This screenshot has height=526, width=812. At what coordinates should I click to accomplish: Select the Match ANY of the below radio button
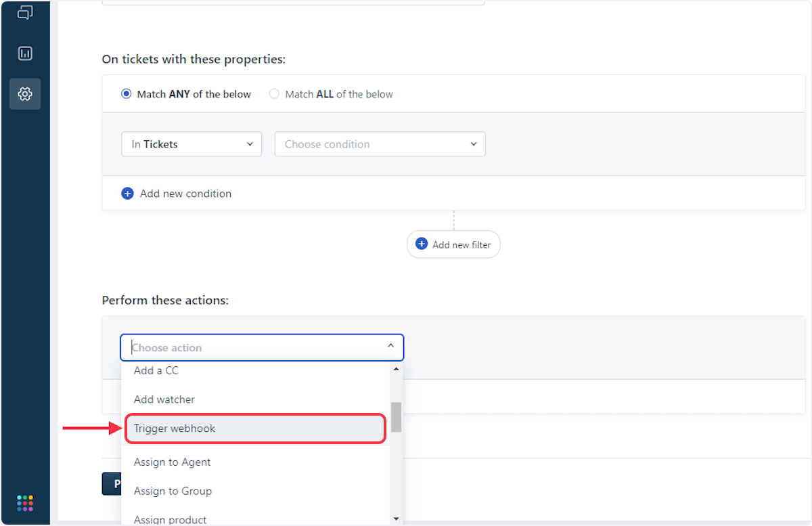click(126, 93)
